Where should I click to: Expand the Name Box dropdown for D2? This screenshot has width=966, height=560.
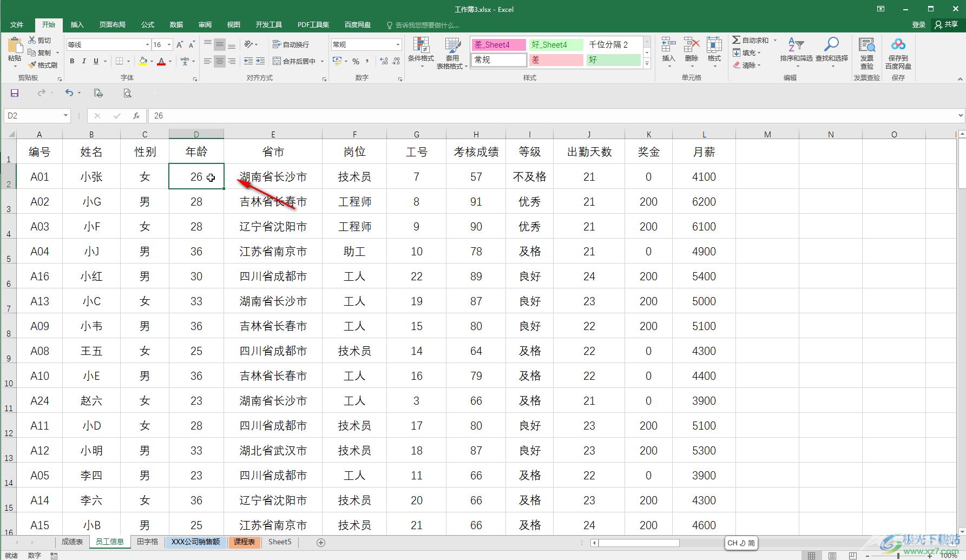coord(65,115)
